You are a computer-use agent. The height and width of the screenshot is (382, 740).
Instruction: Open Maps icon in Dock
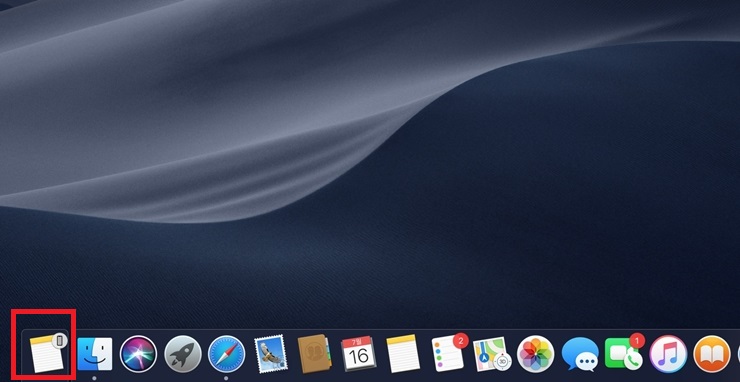coord(492,354)
